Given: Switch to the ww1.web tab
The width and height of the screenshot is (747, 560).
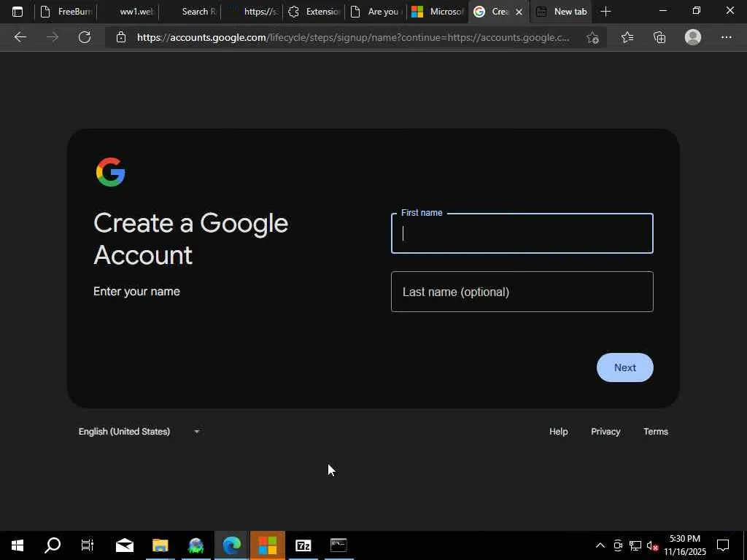Looking at the screenshot, I should [x=128, y=12].
